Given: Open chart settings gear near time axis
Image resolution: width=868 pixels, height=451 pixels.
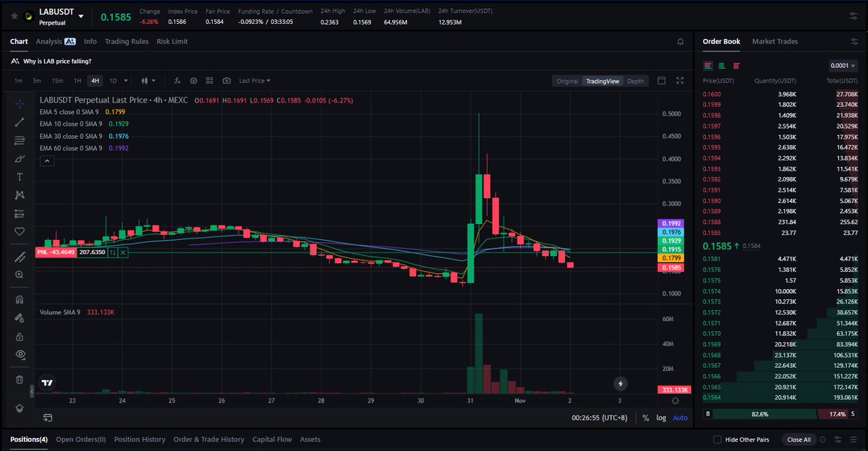Looking at the screenshot, I should (675, 400).
